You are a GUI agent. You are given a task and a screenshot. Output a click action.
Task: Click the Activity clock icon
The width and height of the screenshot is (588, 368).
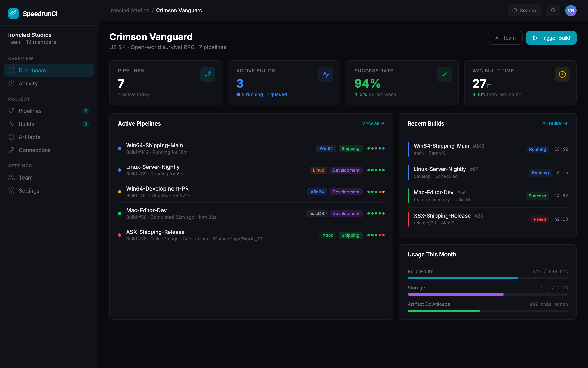tap(11, 83)
